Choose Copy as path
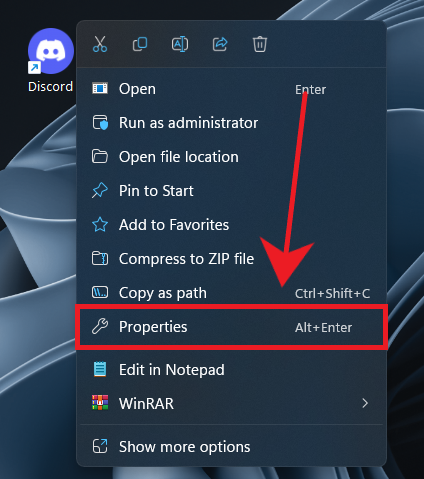The width and height of the screenshot is (424, 479). tap(231, 293)
